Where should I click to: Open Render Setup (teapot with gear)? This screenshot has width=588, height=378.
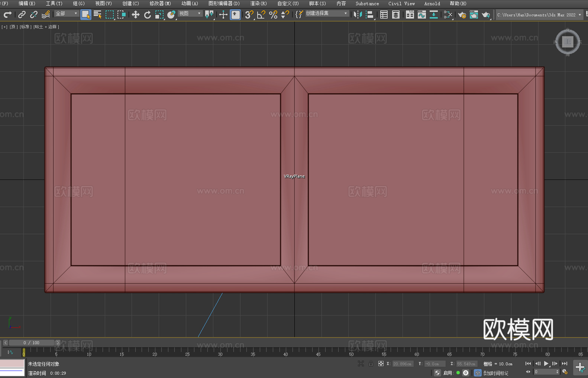(x=462, y=14)
